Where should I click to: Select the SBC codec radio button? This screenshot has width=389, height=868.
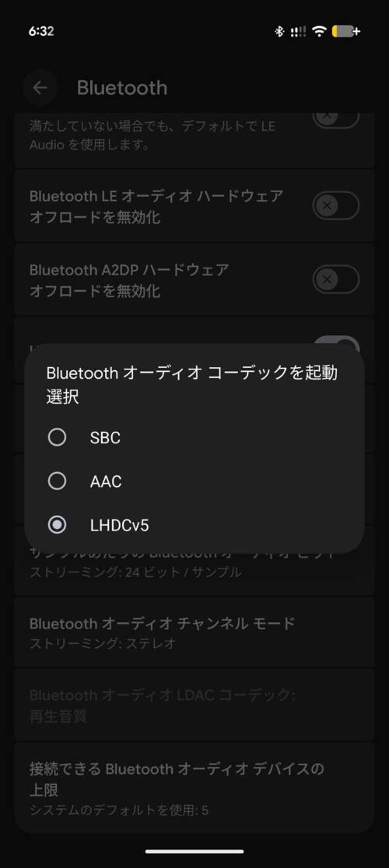[57, 437]
